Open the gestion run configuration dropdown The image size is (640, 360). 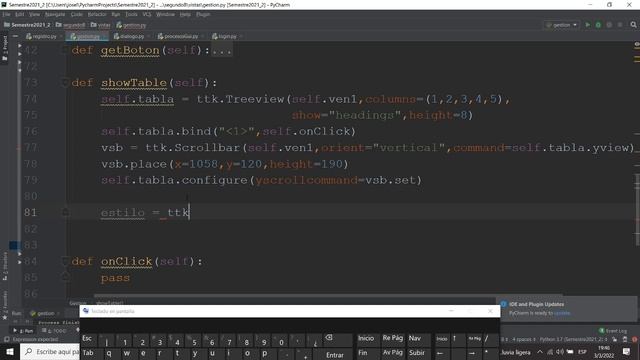pyautogui.click(x=562, y=25)
